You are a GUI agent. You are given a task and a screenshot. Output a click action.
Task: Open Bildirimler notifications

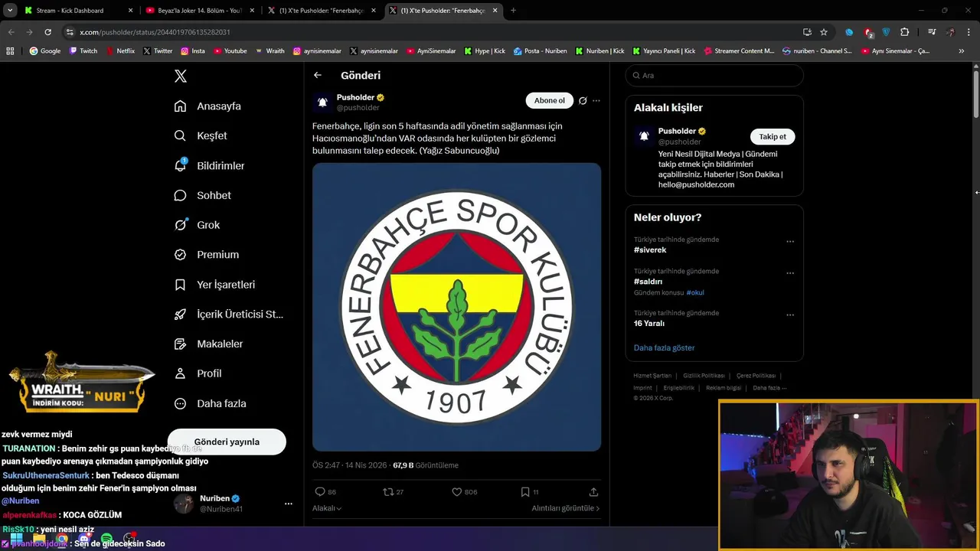[x=209, y=165]
